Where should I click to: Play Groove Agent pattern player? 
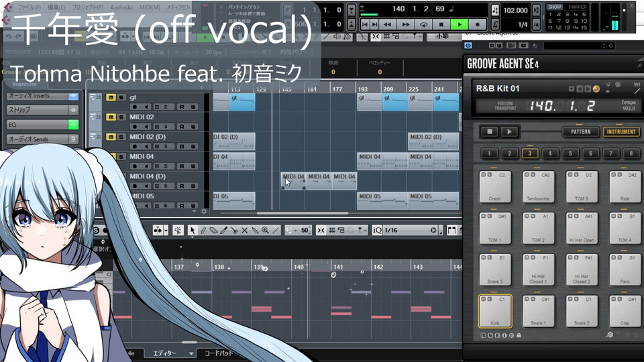coord(509,132)
